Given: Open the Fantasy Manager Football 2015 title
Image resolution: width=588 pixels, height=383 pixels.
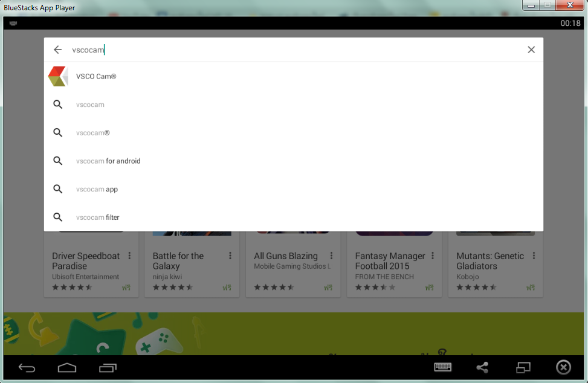Looking at the screenshot, I should [390, 261].
